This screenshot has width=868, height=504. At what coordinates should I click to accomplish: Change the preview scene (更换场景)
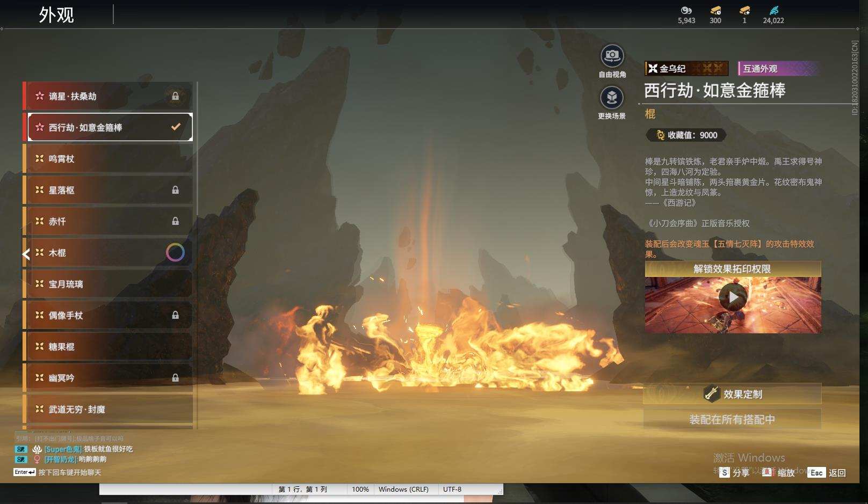coord(612,103)
